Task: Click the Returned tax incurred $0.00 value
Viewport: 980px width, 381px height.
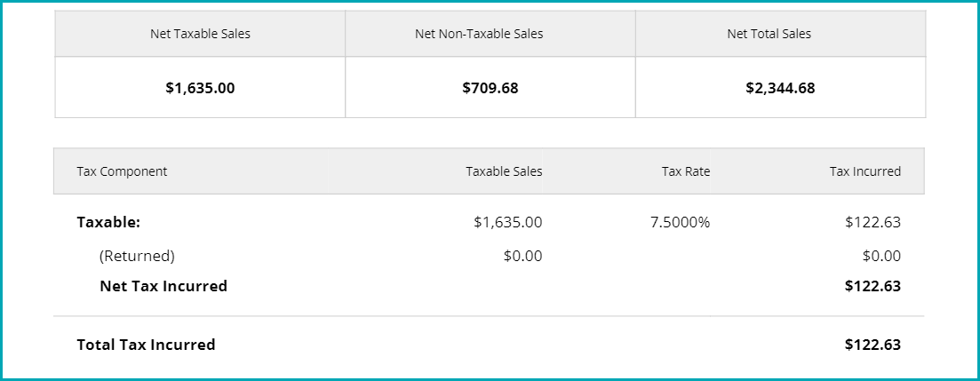Action: point(881,256)
